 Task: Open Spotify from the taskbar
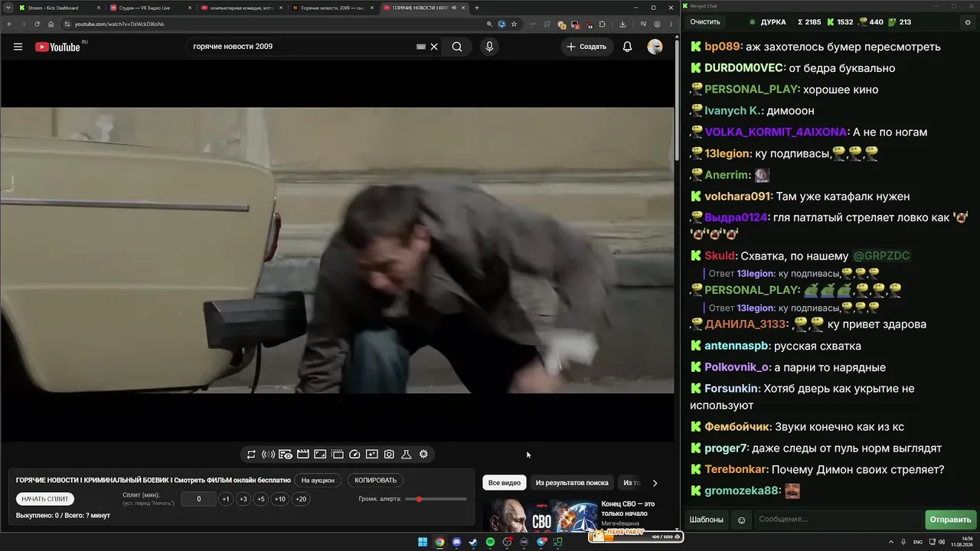(490, 542)
